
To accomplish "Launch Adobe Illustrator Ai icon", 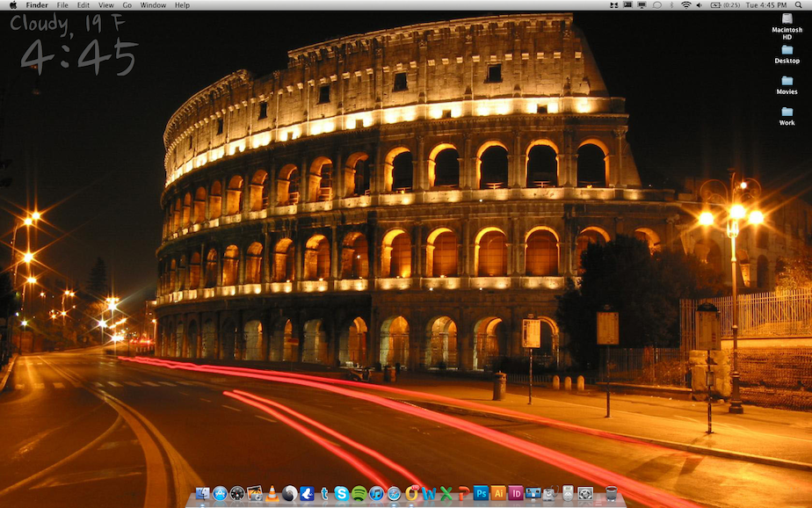I will point(498,494).
